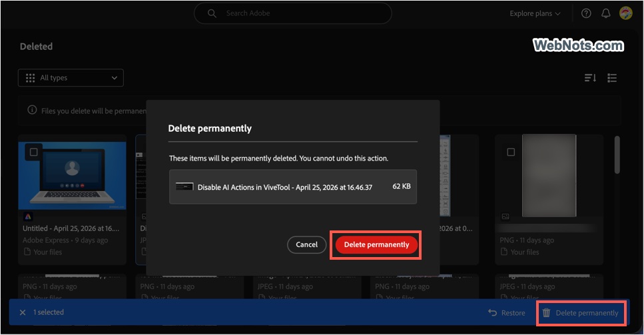Screen dimensions: 644x335
Task: Click the info icon in the deletion notice
Action: 32,110
